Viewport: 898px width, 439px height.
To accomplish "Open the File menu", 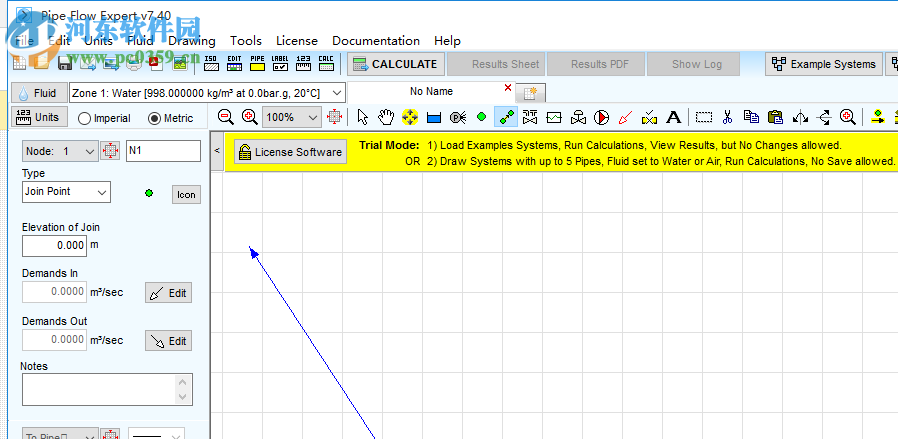I will click(x=24, y=41).
